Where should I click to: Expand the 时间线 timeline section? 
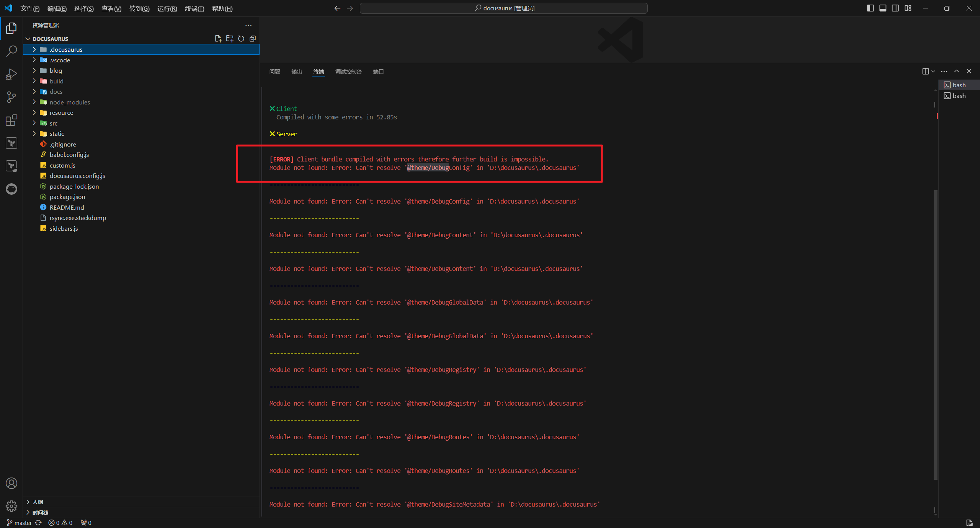click(x=141, y=513)
